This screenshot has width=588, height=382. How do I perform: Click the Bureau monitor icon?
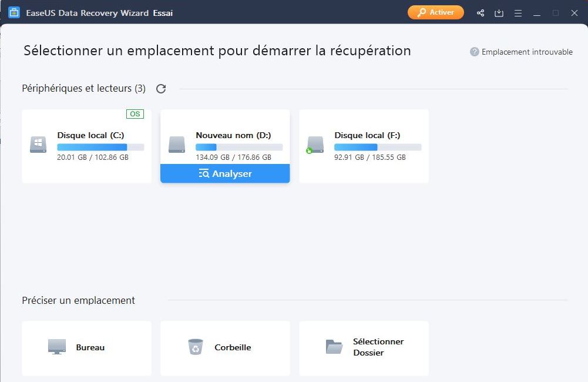(x=57, y=347)
